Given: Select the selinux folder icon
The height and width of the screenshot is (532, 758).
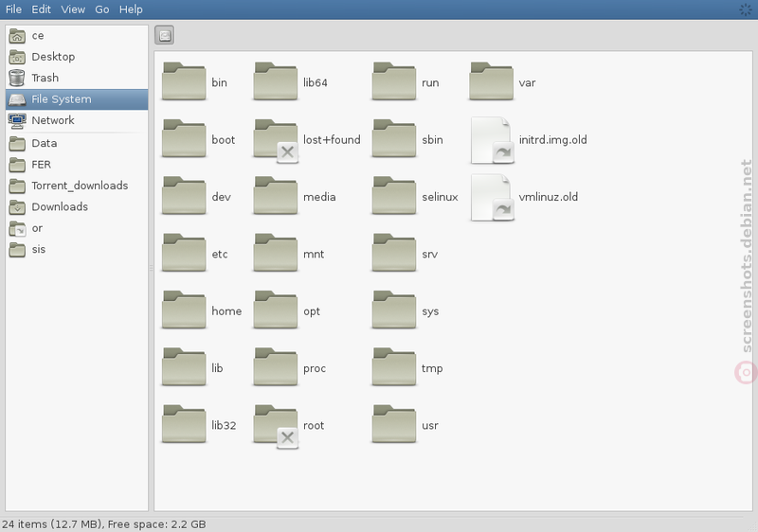Looking at the screenshot, I should (394, 196).
